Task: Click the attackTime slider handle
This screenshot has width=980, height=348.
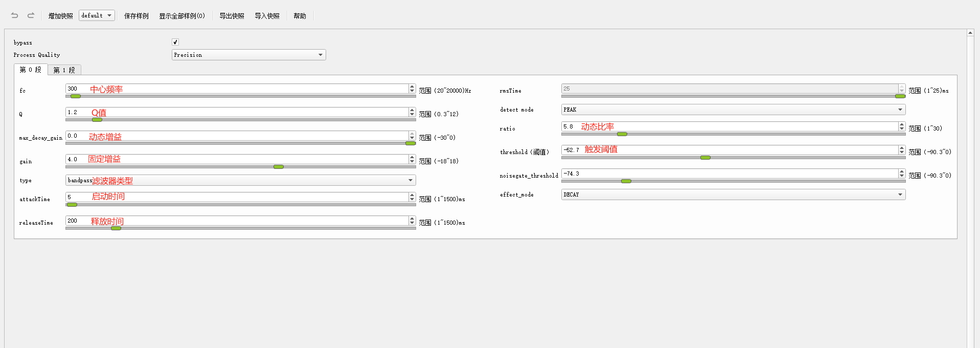Action: click(72, 205)
